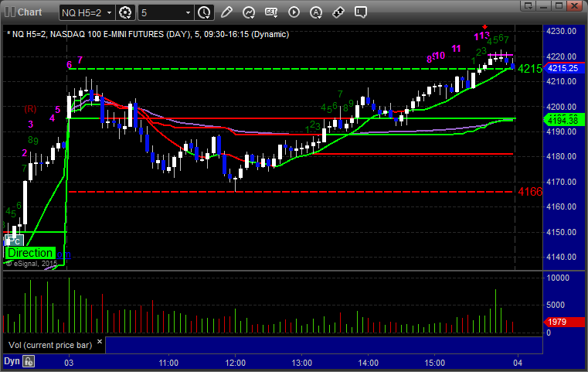Minimize the chart window
588x372 pixels.
pyautogui.click(x=544, y=5)
